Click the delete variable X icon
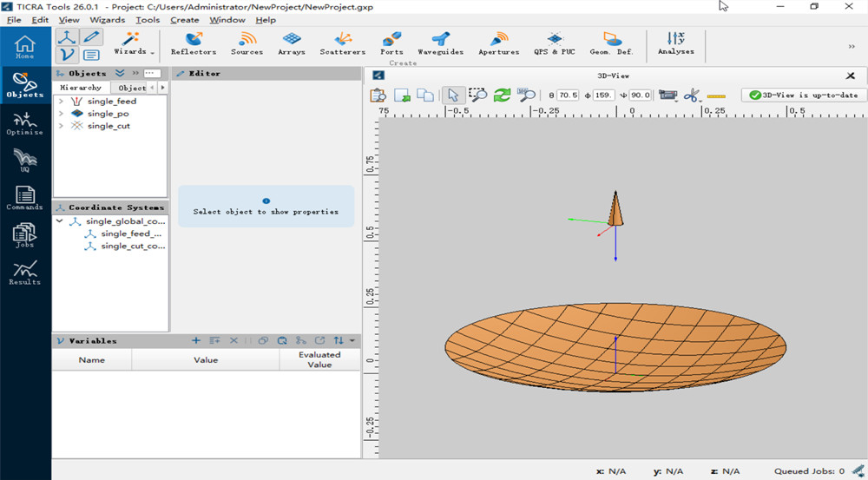 [x=233, y=340]
